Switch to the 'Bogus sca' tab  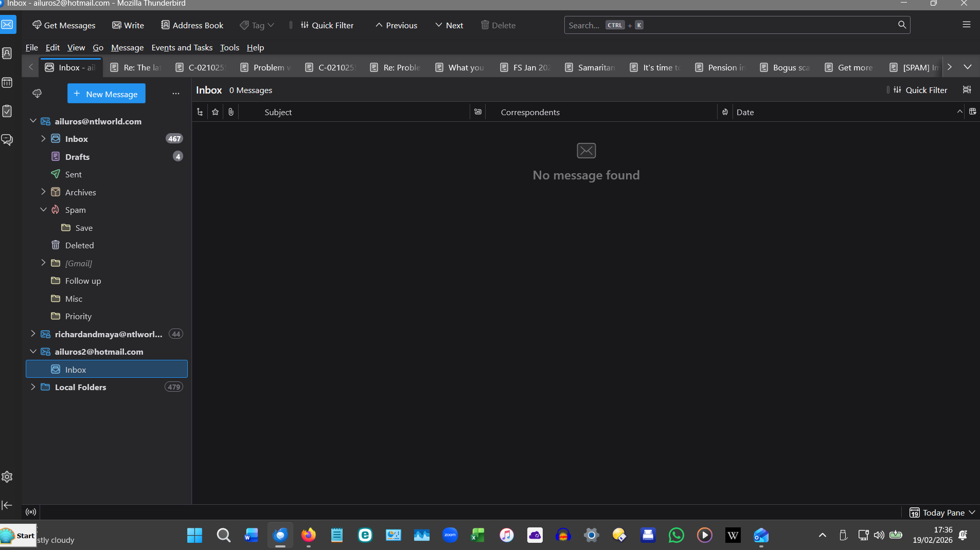pos(786,67)
